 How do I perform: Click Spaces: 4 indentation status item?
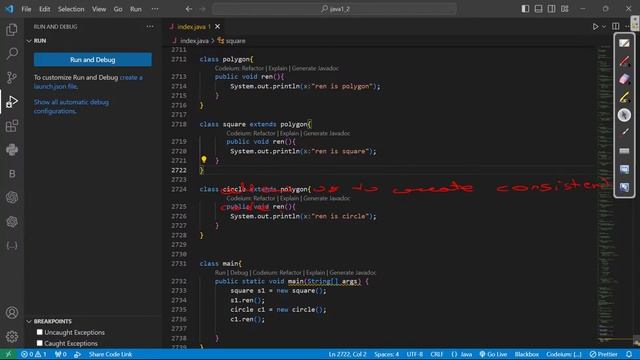pos(387,354)
